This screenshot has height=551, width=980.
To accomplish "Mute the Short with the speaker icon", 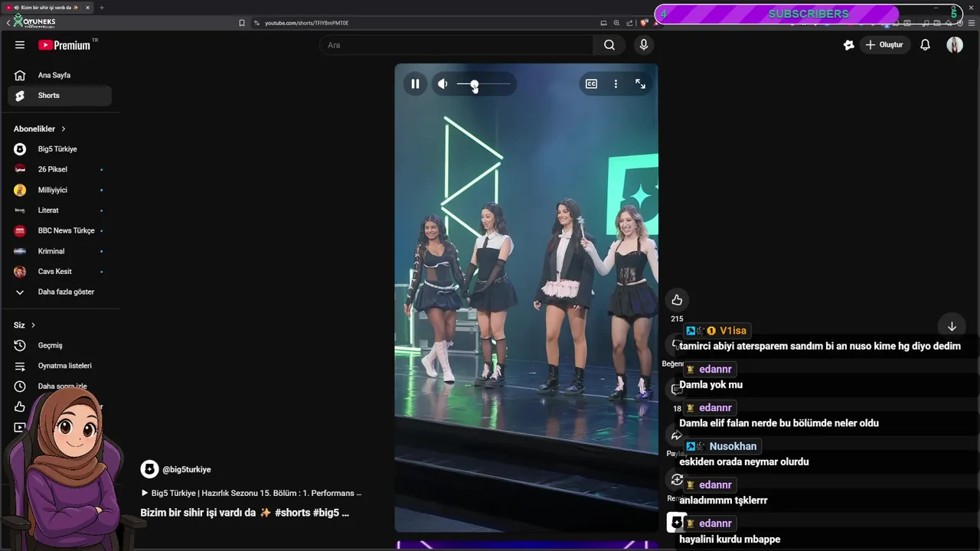I will pos(443,84).
